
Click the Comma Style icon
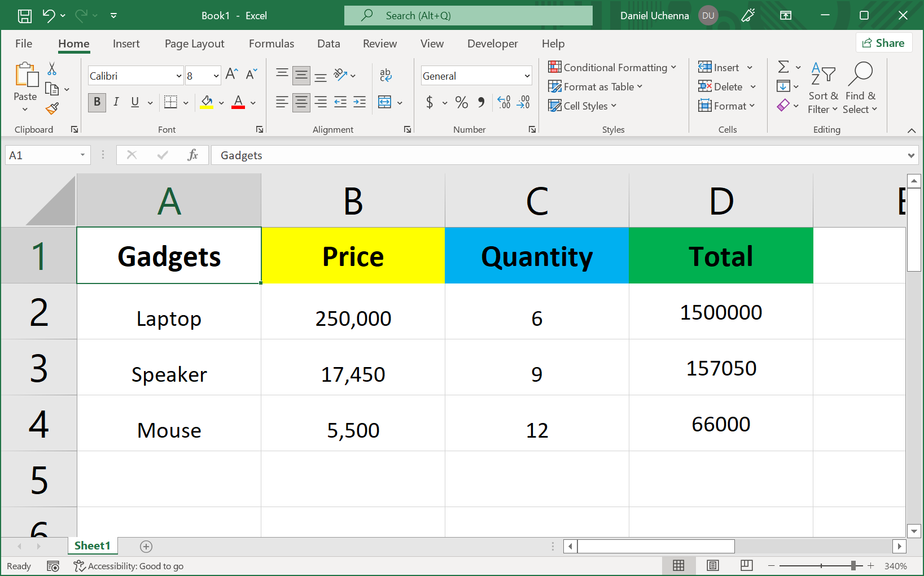481,102
